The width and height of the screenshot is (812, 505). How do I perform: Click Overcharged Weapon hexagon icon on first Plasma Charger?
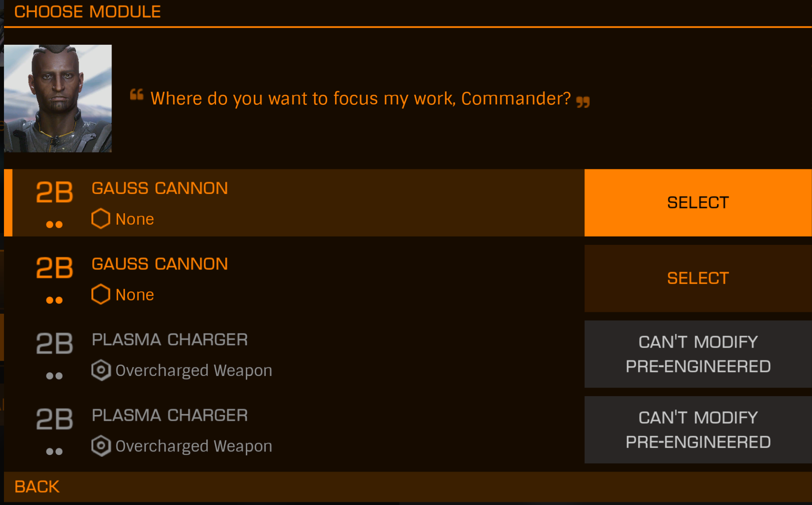click(101, 370)
